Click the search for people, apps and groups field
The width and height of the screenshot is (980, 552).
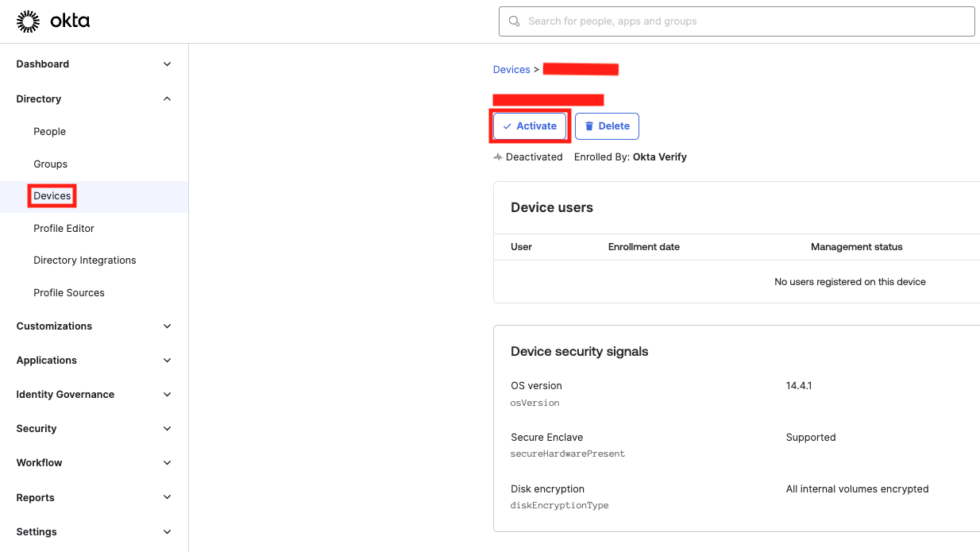[x=735, y=21]
